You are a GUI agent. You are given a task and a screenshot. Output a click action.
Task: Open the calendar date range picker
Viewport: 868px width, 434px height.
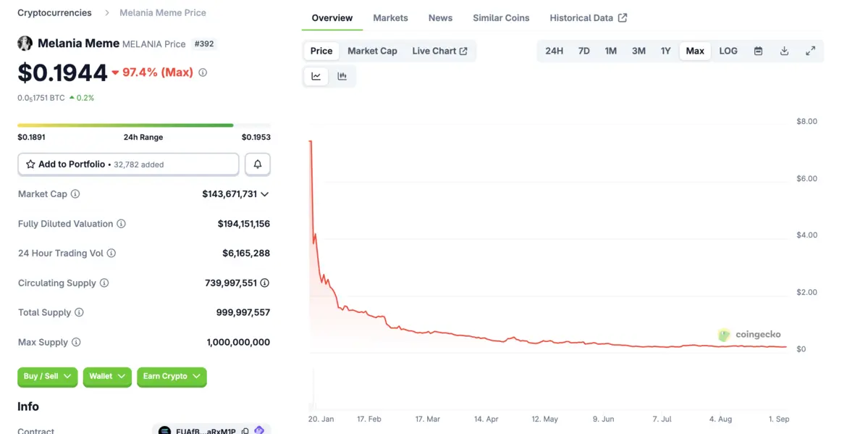coord(758,51)
